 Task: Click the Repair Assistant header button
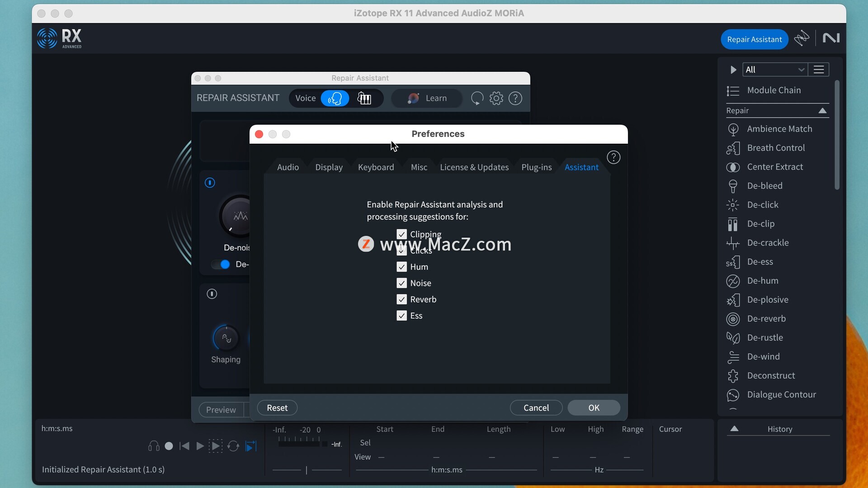coord(754,39)
